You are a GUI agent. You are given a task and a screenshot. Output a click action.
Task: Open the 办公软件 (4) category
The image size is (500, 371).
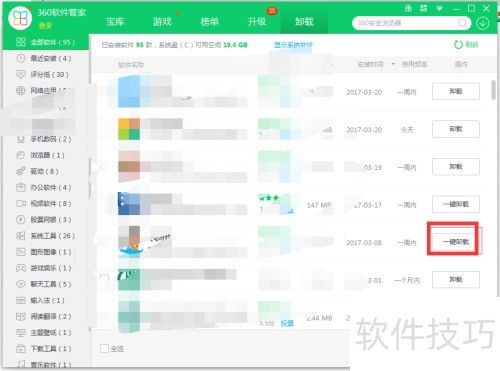(44, 187)
